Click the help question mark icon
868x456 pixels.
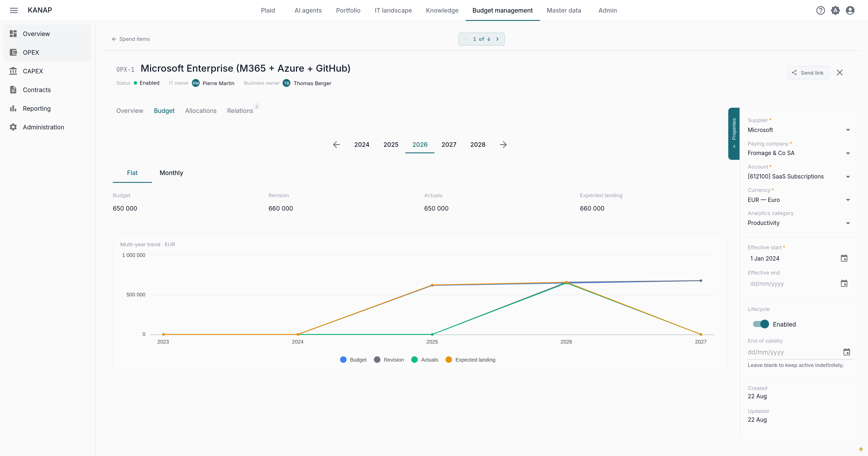tap(820, 10)
